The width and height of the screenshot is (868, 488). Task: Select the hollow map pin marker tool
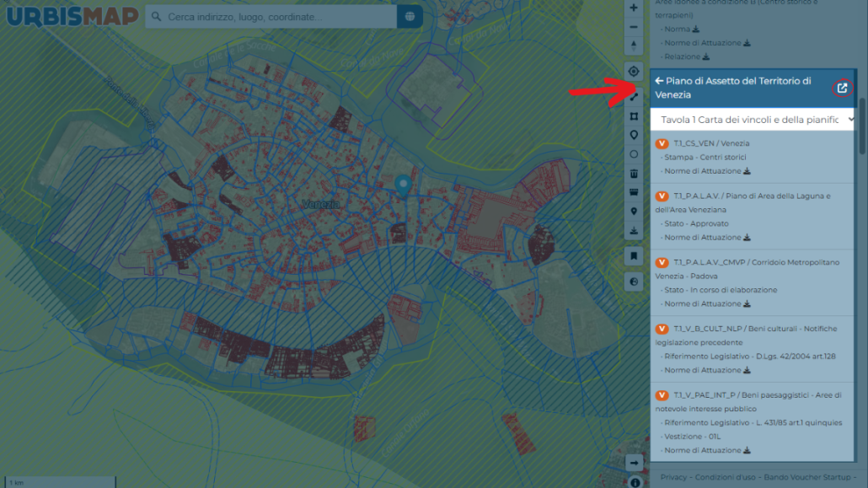click(634, 135)
